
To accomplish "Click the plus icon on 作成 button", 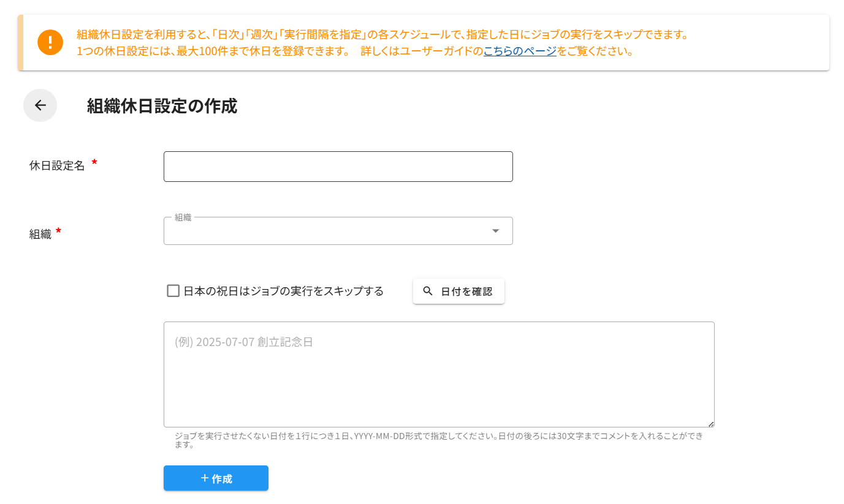I will point(205,478).
